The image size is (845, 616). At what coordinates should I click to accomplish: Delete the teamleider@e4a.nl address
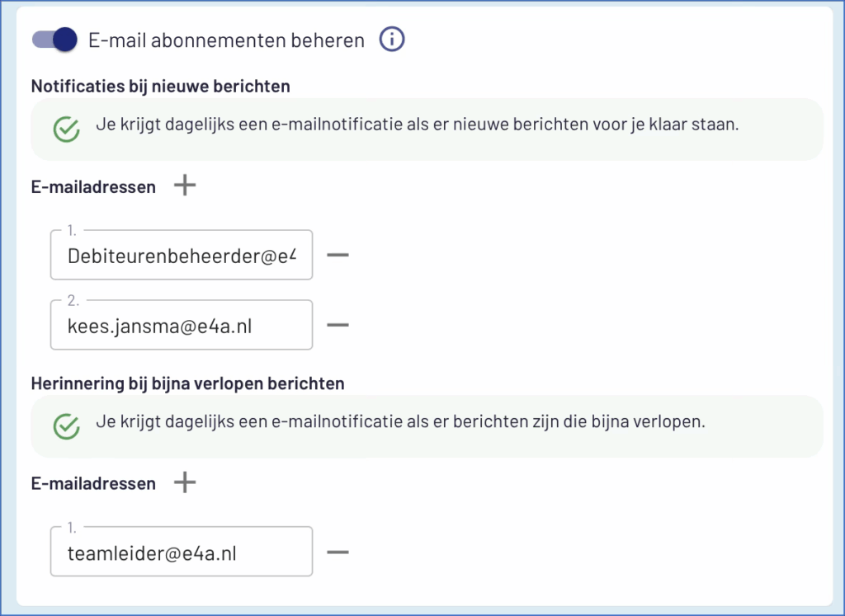[x=338, y=552]
